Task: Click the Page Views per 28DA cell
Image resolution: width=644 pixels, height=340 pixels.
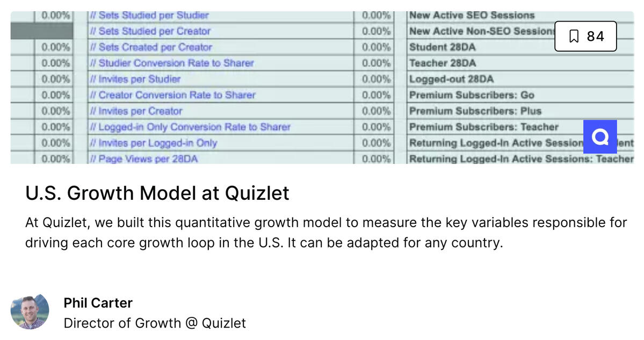Action: [221, 158]
